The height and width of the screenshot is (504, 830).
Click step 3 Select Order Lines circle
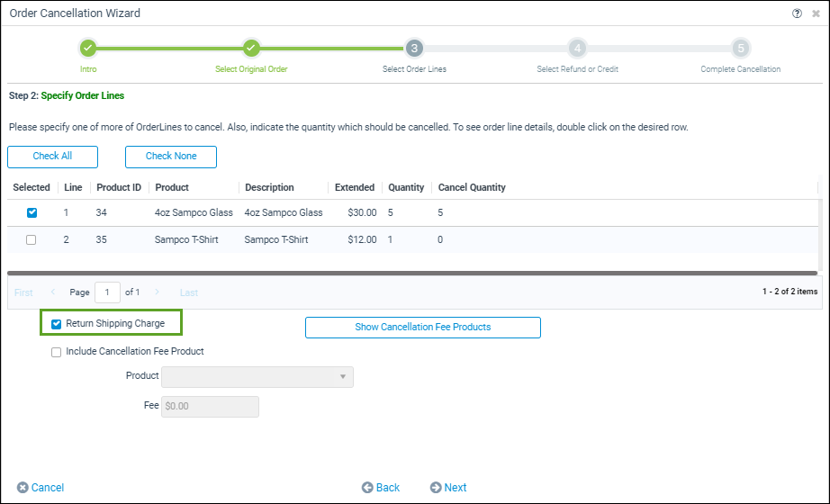414,49
